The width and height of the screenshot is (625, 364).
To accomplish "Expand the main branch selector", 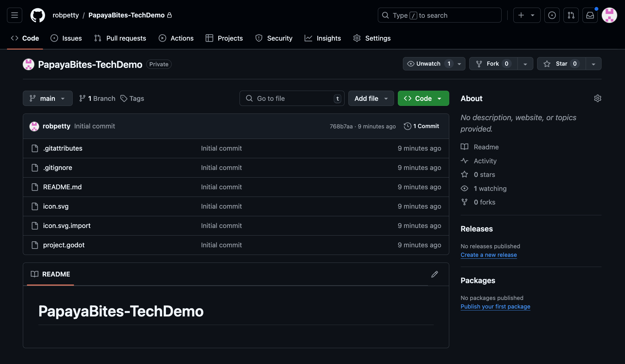I will pos(48,98).
